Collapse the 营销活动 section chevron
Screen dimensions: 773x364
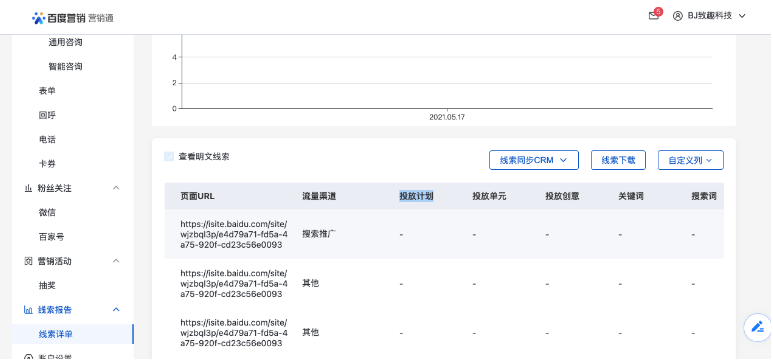116,261
